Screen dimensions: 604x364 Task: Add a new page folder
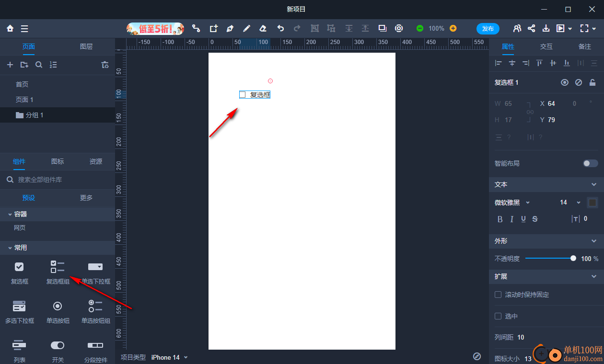(24, 65)
